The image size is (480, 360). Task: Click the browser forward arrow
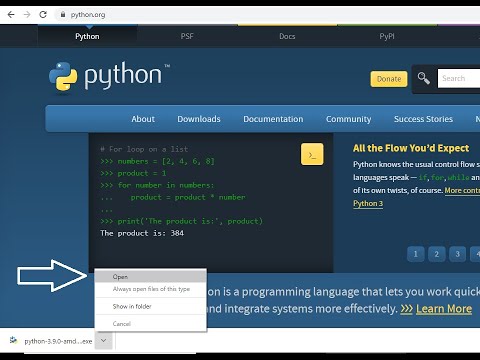(x=27, y=15)
